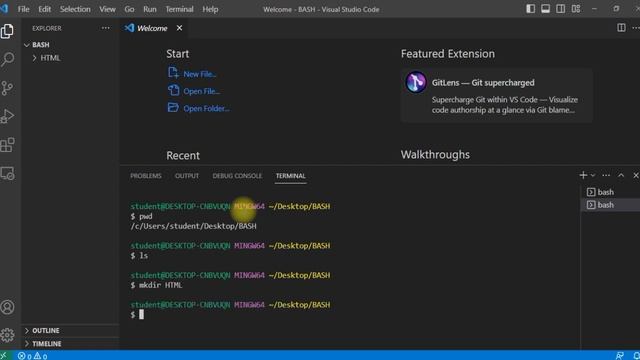Switch to the Problems panel tab
640x360 pixels.
pos(146,176)
